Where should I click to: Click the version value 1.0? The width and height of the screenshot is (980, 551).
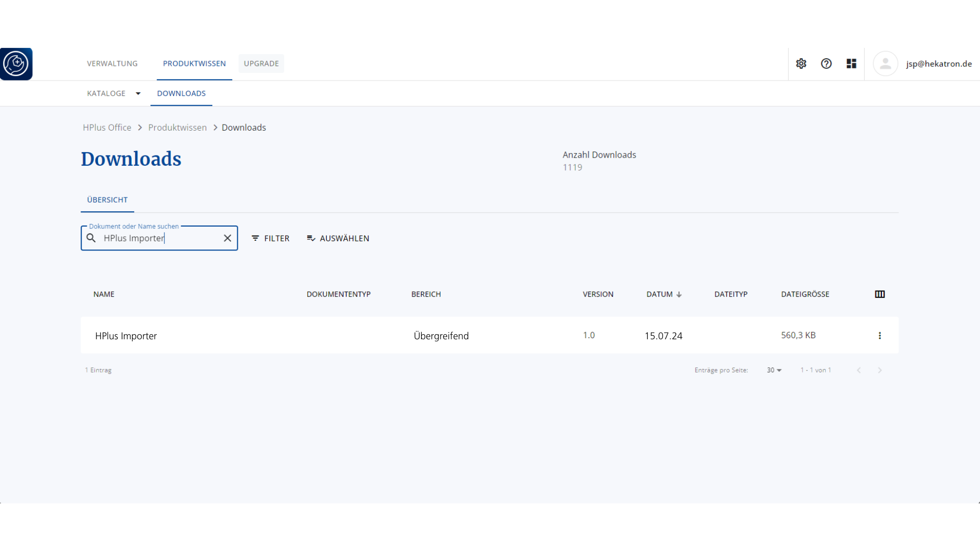coord(589,335)
